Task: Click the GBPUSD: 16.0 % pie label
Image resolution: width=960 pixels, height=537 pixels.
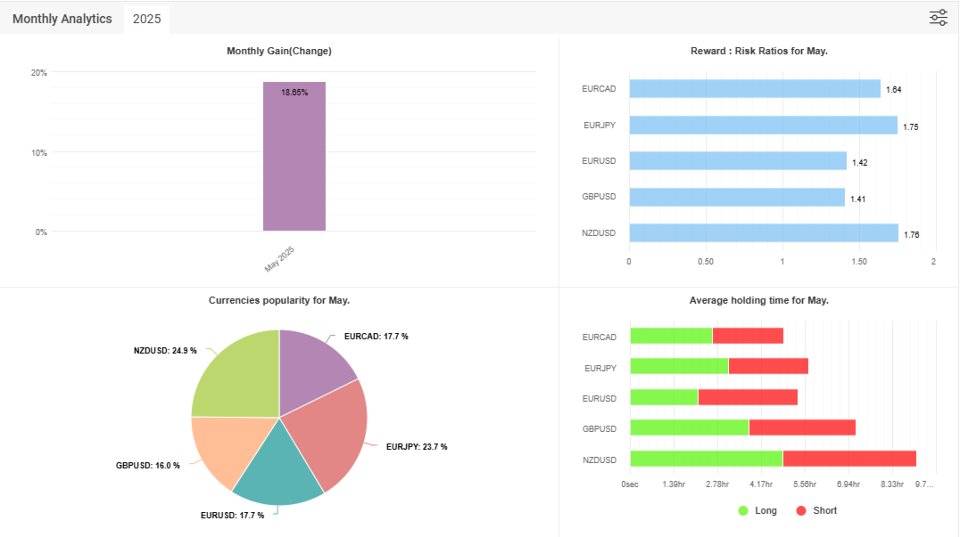Action: point(148,466)
